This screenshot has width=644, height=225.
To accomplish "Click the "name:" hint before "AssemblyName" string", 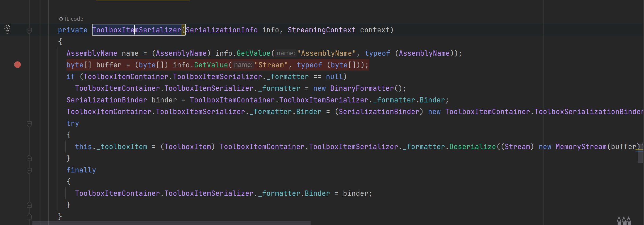I will (286, 53).
